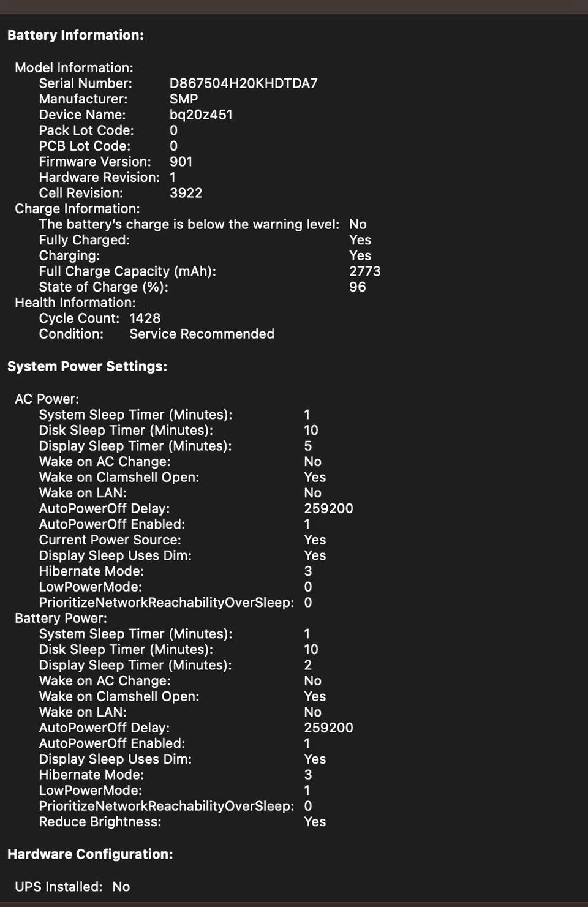
Task: Click the Hardware Configuration heading
Action: click(x=90, y=854)
